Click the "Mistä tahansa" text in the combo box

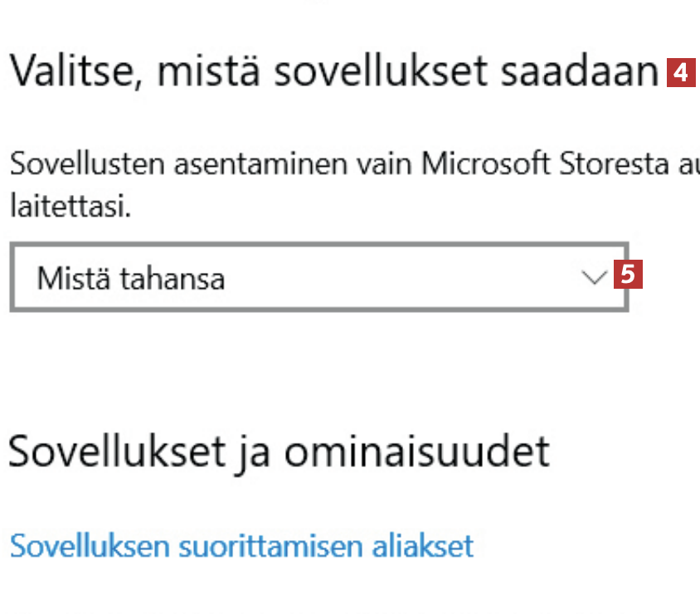click(131, 279)
